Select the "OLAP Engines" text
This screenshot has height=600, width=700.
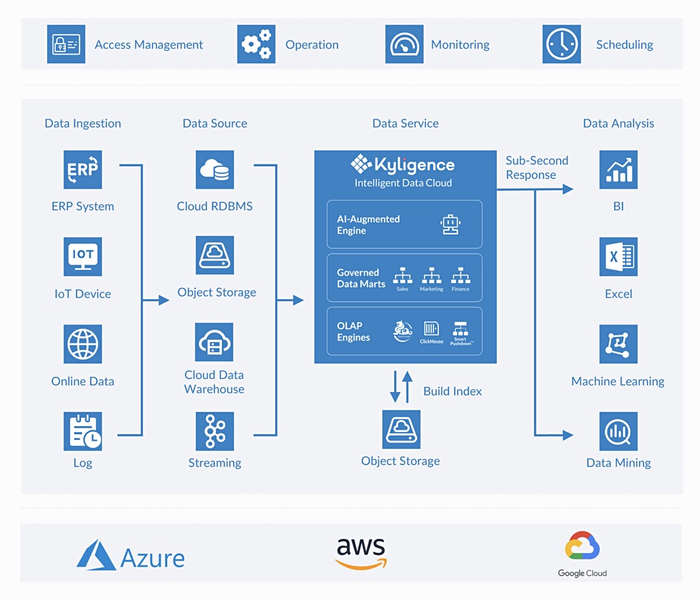pos(353,332)
